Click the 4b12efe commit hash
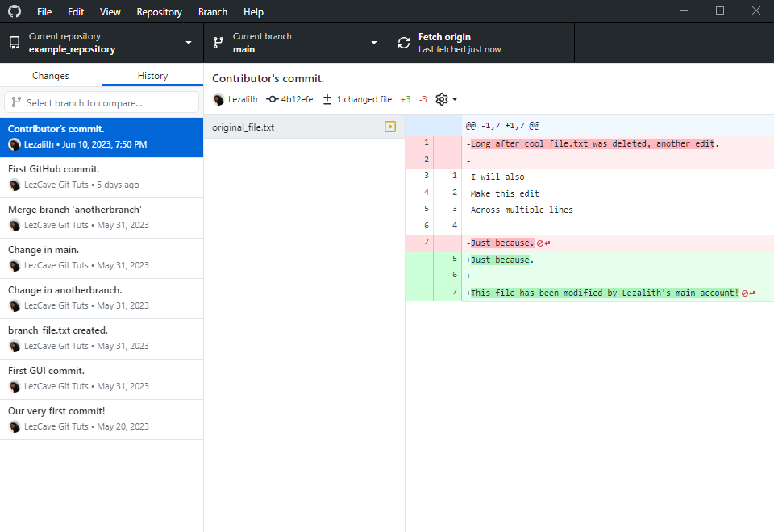This screenshot has height=532, width=774. tap(298, 99)
